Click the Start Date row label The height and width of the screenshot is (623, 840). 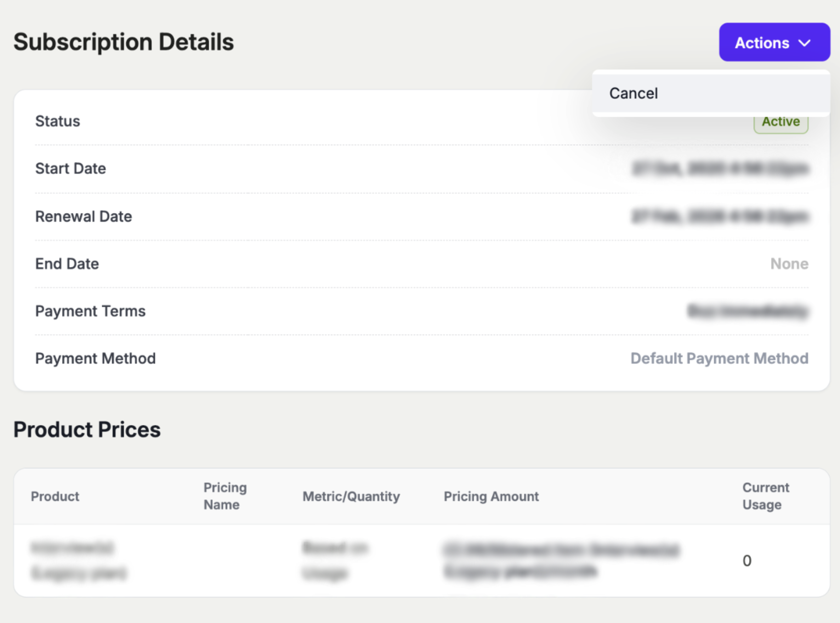tap(70, 168)
